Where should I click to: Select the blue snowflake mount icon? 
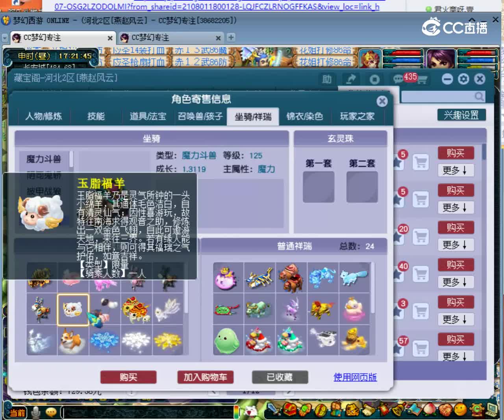pyautogui.click(x=105, y=340)
